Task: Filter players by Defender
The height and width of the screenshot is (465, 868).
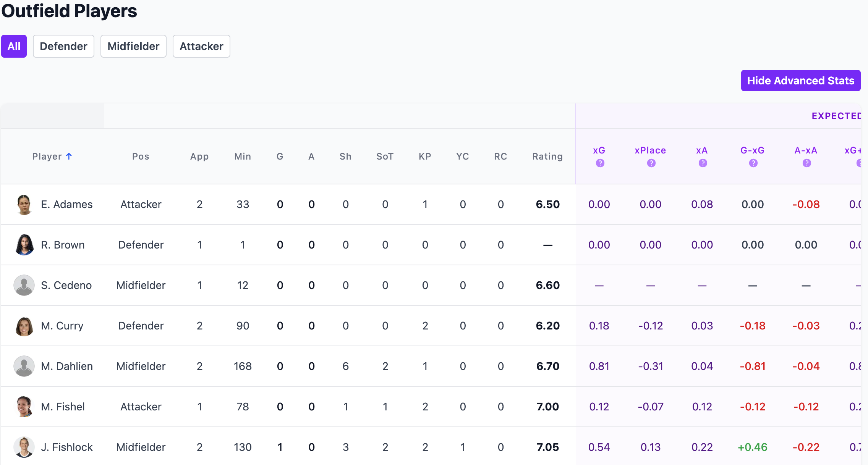Action: point(63,46)
